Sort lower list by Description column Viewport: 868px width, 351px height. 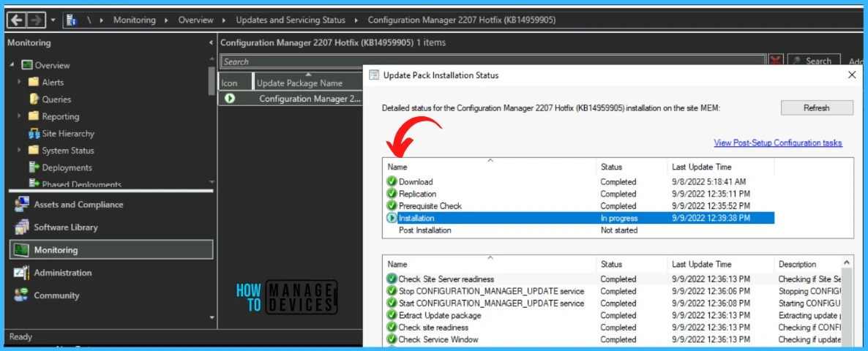(x=808, y=264)
